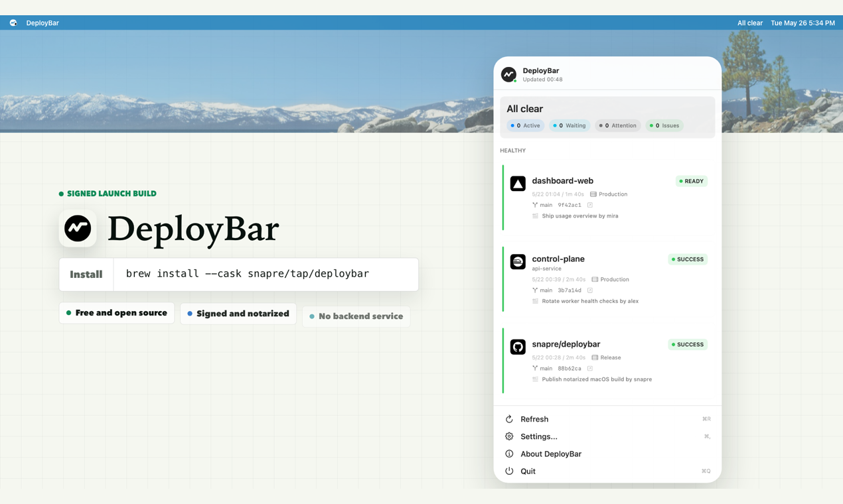Open the dashboard-web deployment name
The image size is (843, 504).
(x=562, y=180)
